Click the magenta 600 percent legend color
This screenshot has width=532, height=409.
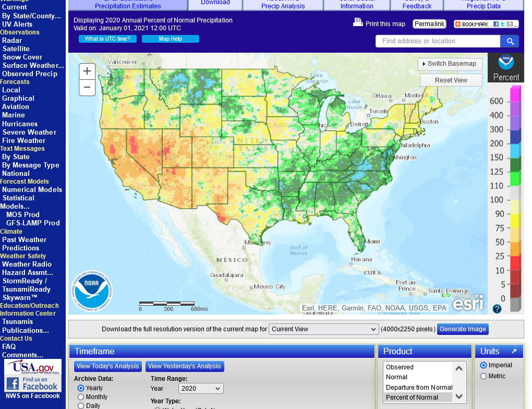coord(515,94)
